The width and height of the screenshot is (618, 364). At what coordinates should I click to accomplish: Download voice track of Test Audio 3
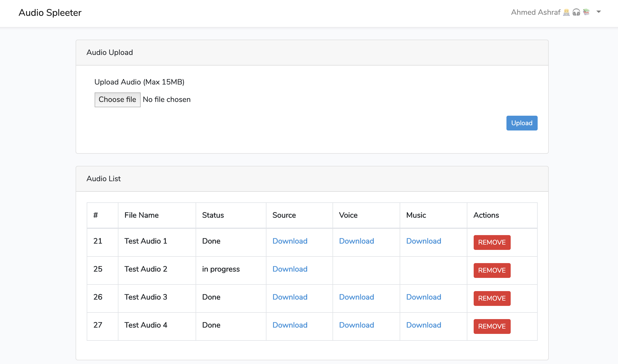coord(356,297)
